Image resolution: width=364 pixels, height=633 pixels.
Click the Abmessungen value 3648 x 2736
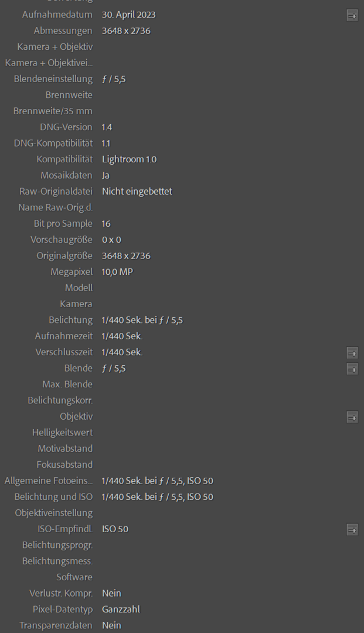coord(126,30)
